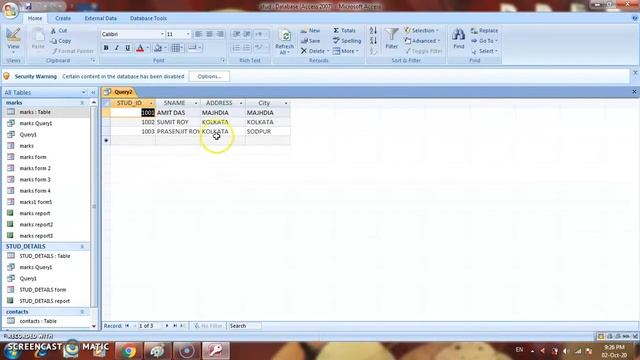Open the Go To dropdown
The width and height of the screenshot is (640, 360).
point(484,41)
